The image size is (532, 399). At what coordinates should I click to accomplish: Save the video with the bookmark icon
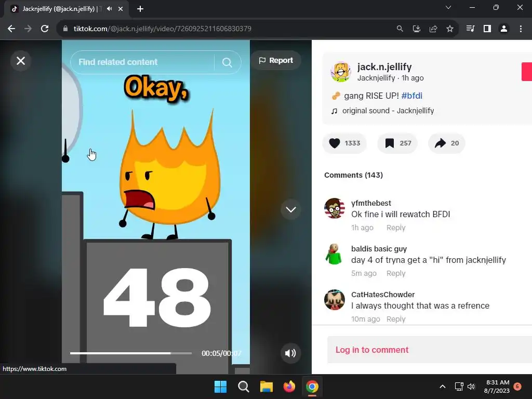pyautogui.click(x=390, y=143)
